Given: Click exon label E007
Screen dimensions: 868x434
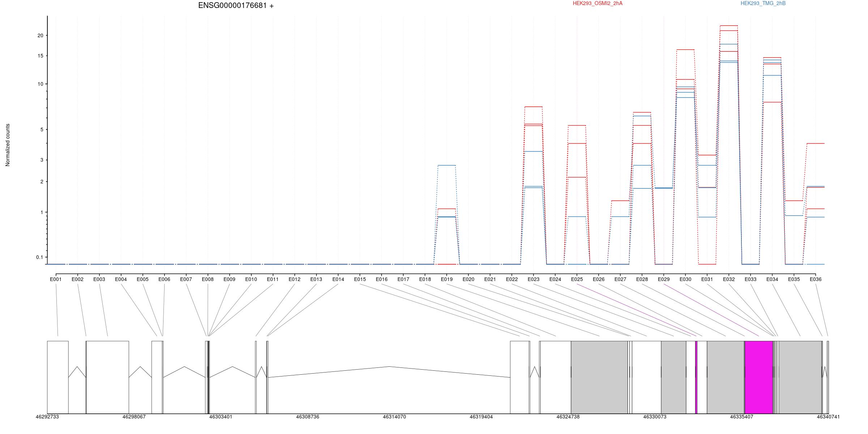Looking at the screenshot, I should point(186,279).
